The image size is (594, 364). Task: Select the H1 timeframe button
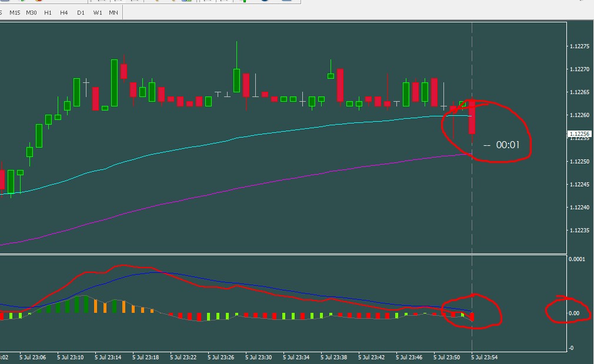[x=48, y=12]
